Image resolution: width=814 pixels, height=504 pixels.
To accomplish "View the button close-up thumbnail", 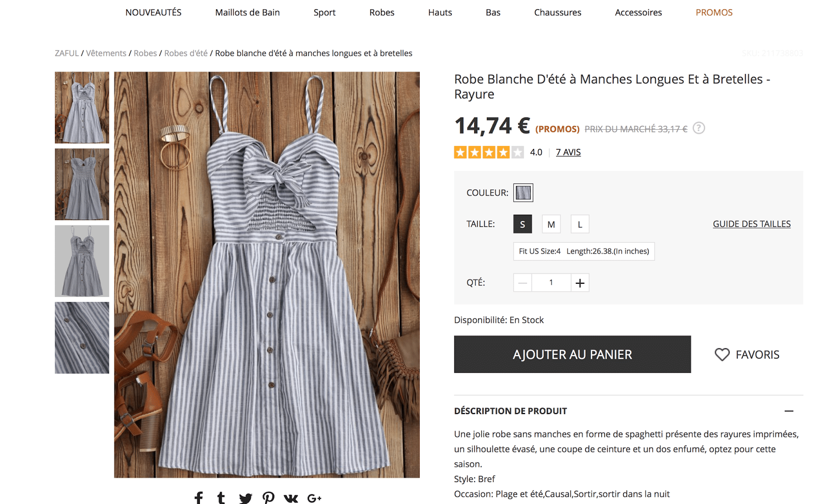I will 82,338.
